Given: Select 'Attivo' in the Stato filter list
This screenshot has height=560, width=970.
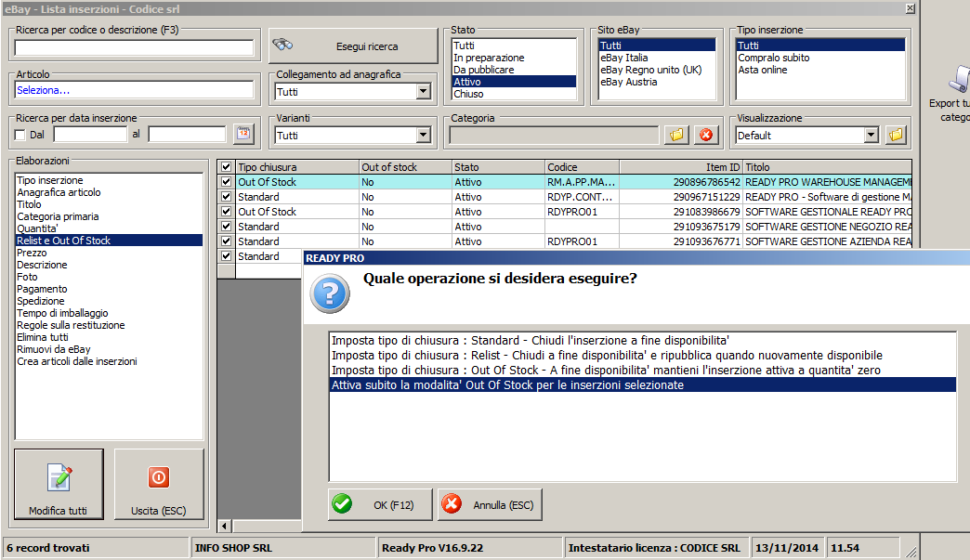Looking at the screenshot, I should [x=514, y=82].
